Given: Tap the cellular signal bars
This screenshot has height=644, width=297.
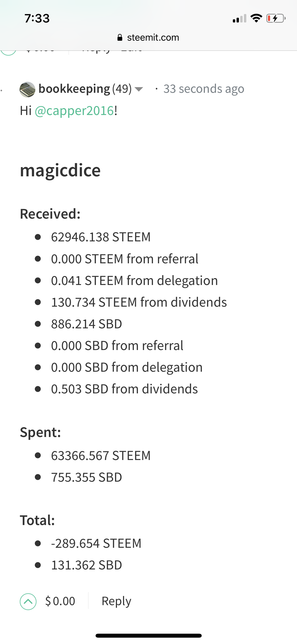Looking at the screenshot, I should click(x=239, y=19).
